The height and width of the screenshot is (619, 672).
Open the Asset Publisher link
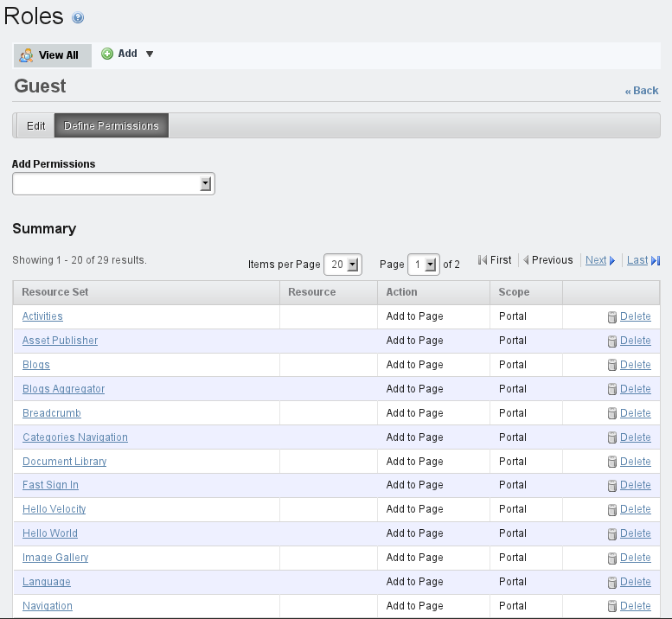(60, 341)
